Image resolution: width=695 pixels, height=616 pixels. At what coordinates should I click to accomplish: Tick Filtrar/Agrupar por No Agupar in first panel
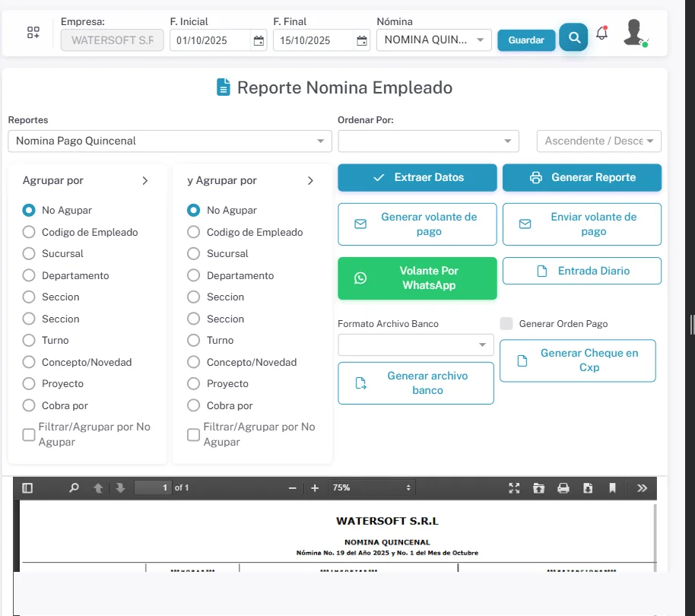pos(29,435)
